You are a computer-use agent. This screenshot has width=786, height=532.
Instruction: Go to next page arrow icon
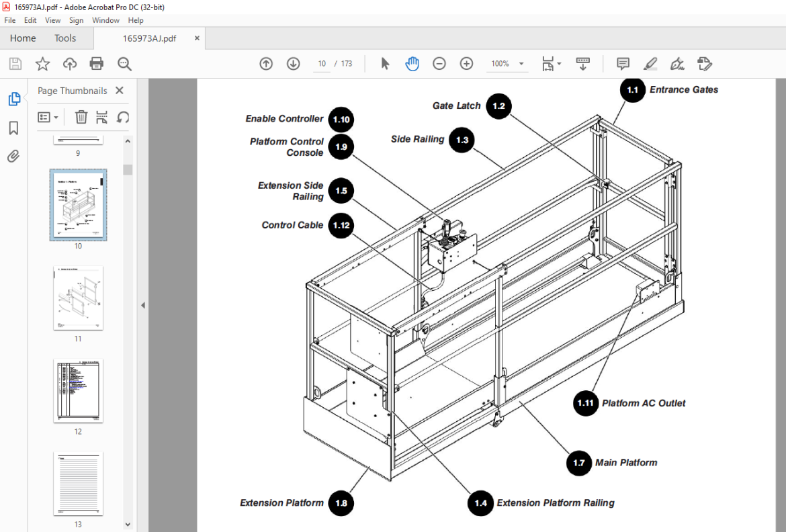coord(294,64)
